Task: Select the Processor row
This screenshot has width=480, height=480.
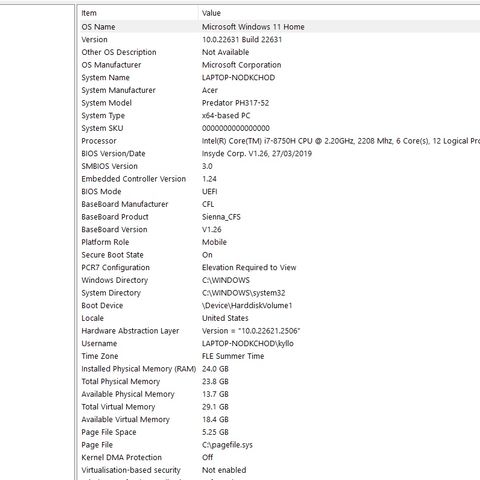Action: pos(279,141)
